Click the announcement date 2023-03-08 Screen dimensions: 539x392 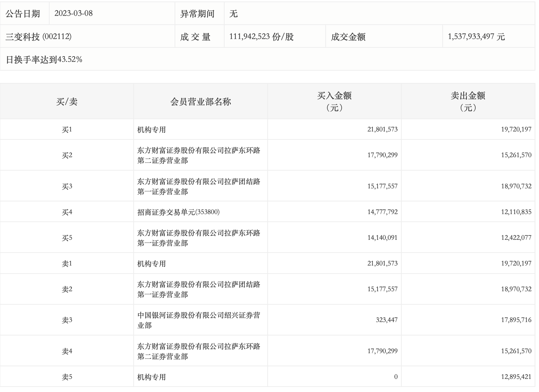click(74, 13)
